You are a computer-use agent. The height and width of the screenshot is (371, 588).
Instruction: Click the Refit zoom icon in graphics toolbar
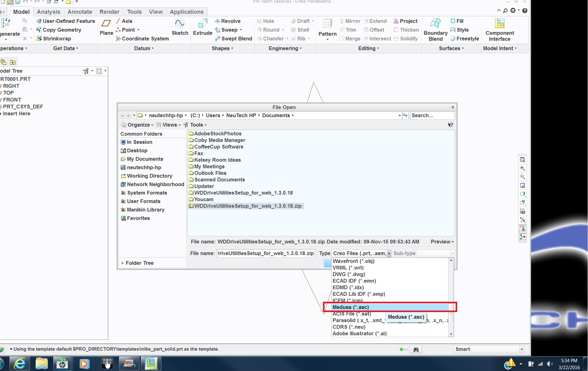pyautogui.click(x=522, y=160)
